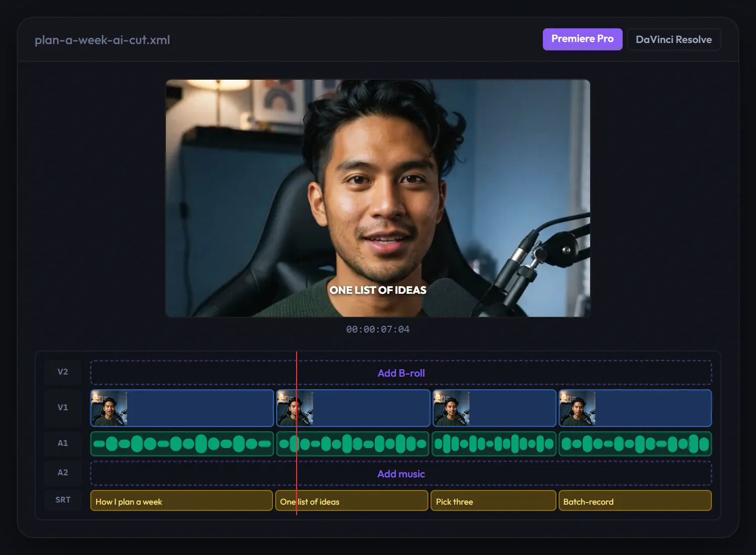
Task: Click the 'ONE LIST OF IDEAS' caption overlay
Action: pos(378,290)
